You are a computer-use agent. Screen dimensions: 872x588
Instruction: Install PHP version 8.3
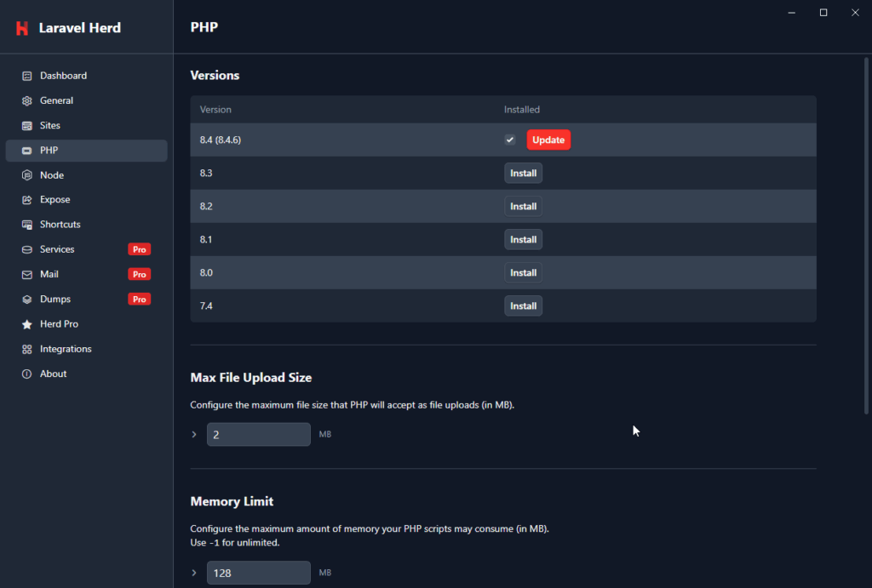pyautogui.click(x=524, y=173)
